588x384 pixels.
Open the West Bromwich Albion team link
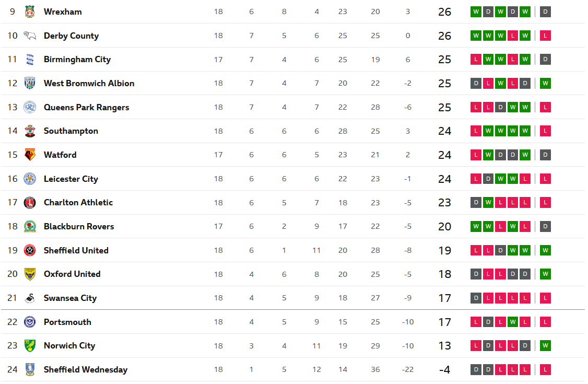coord(89,84)
